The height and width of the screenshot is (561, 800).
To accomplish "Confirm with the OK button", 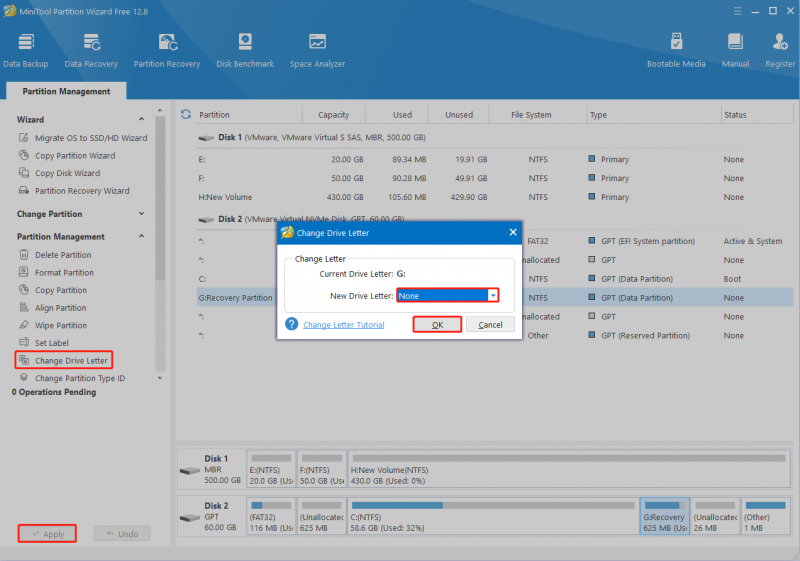I will pyautogui.click(x=437, y=324).
